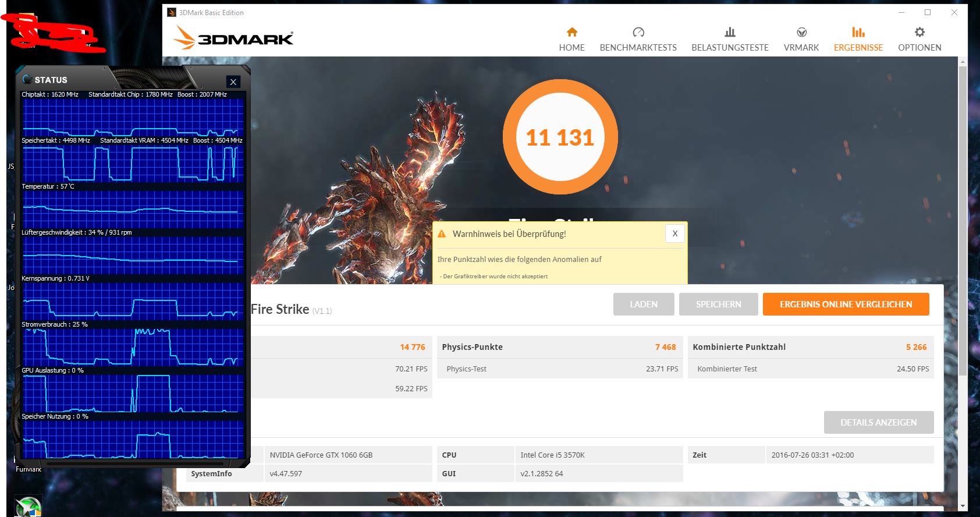This screenshot has height=517, width=980.
Task: Minimize the 3DMark window
Action: (x=901, y=12)
